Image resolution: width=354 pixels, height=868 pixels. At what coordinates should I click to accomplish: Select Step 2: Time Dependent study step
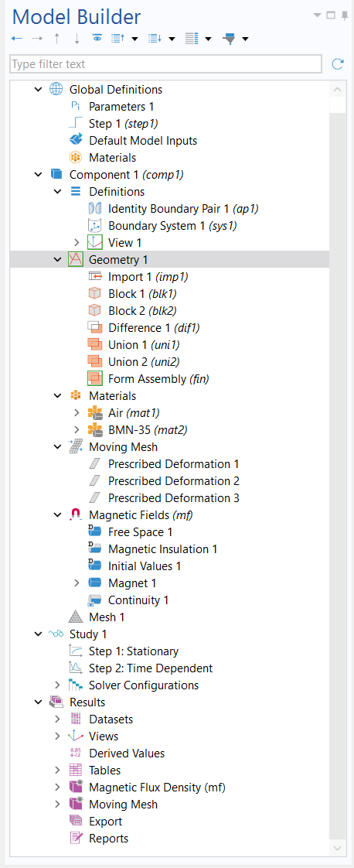coord(151,668)
